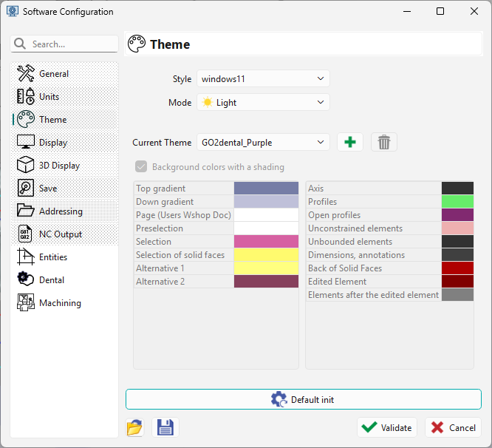
Task: Click the Open profiles row label
Action: point(334,214)
